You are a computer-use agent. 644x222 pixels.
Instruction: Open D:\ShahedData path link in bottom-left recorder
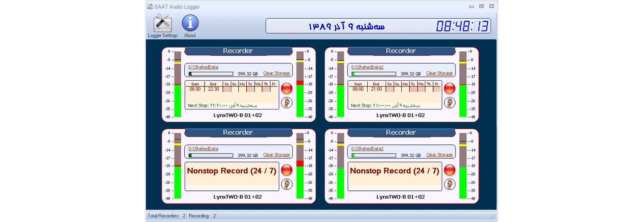click(203, 149)
